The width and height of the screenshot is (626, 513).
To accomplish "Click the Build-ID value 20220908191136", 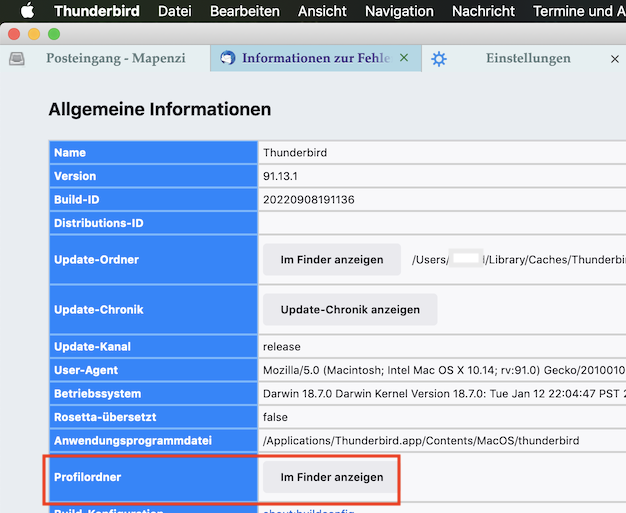I will coord(308,200).
